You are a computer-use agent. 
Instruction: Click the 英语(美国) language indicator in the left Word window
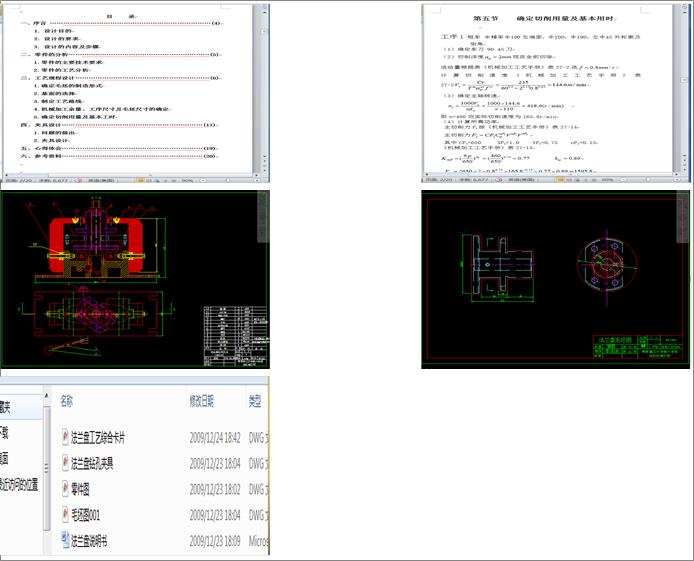click(x=101, y=180)
